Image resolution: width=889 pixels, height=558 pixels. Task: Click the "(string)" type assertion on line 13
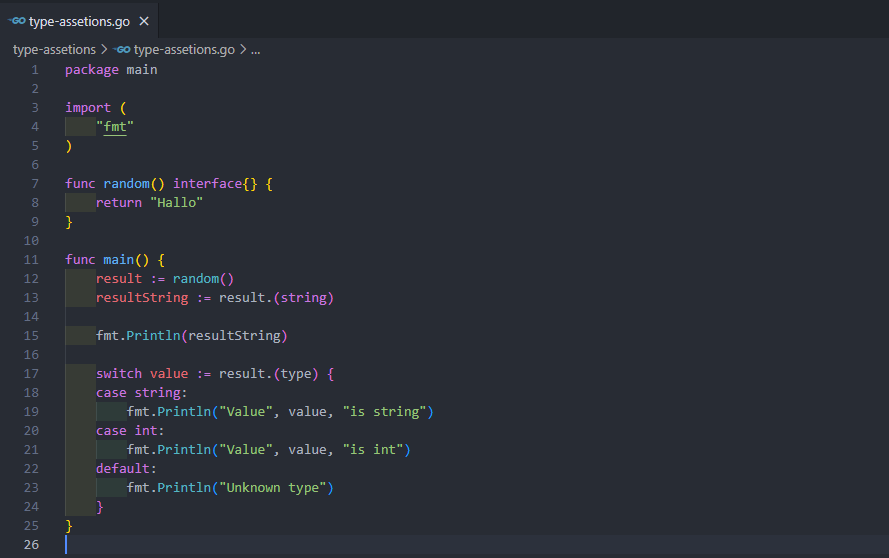304,298
